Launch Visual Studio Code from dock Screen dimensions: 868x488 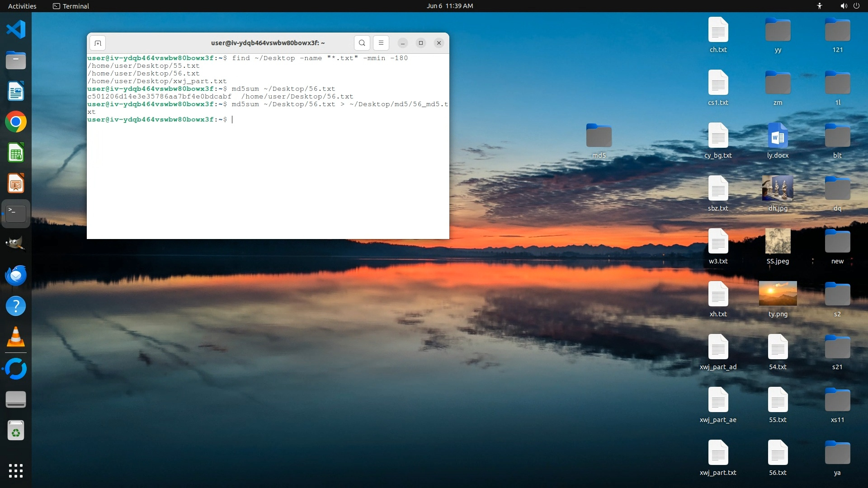[x=16, y=30]
